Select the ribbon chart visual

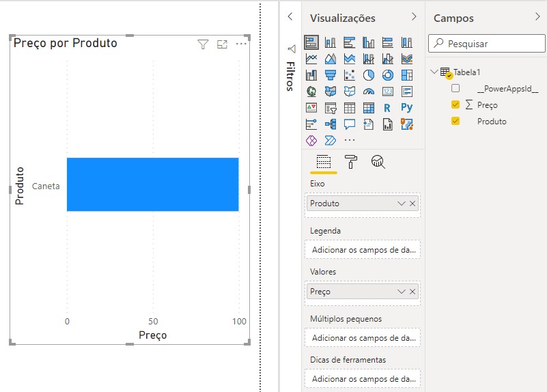click(x=407, y=59)
